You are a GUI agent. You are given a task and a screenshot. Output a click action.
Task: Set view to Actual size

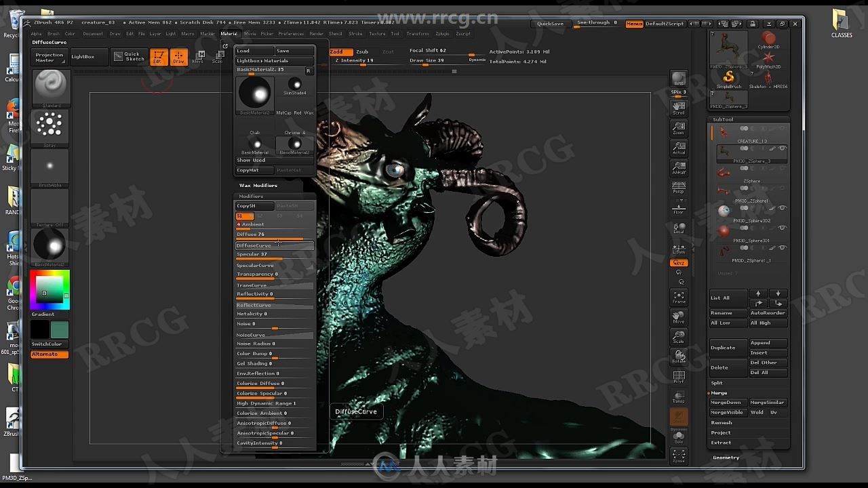coord(679,148)
